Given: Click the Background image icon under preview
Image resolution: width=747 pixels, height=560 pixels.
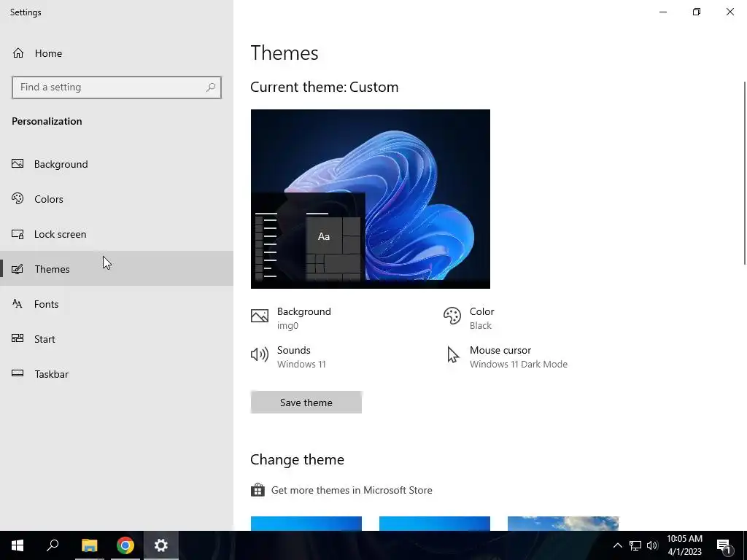Looking at the screenshot, I should tap(260, 316).
